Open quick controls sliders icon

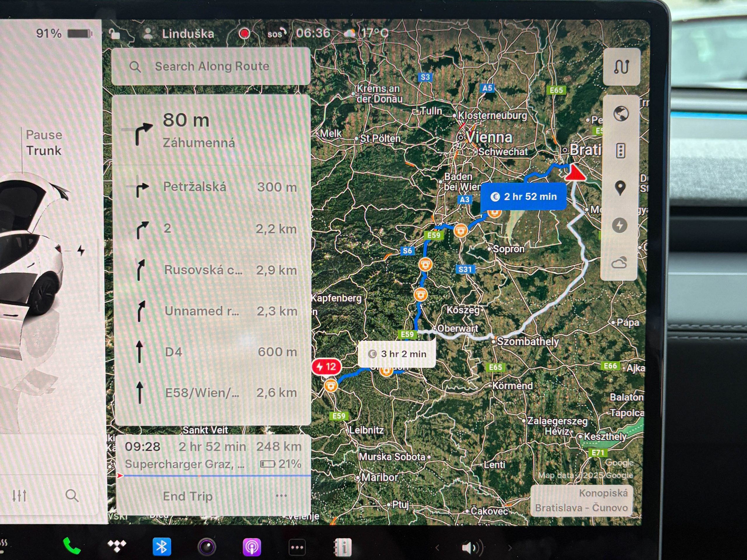pos(19,496)
